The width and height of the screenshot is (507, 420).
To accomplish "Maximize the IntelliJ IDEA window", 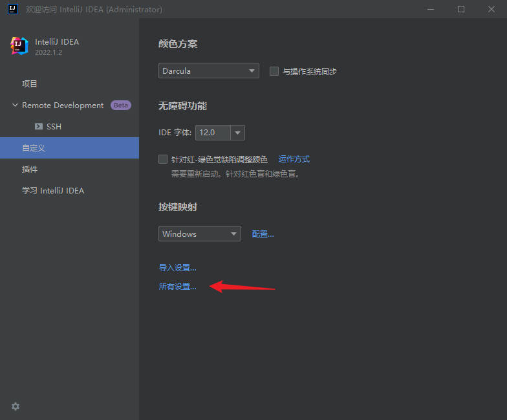I will [x=461, y=9].
